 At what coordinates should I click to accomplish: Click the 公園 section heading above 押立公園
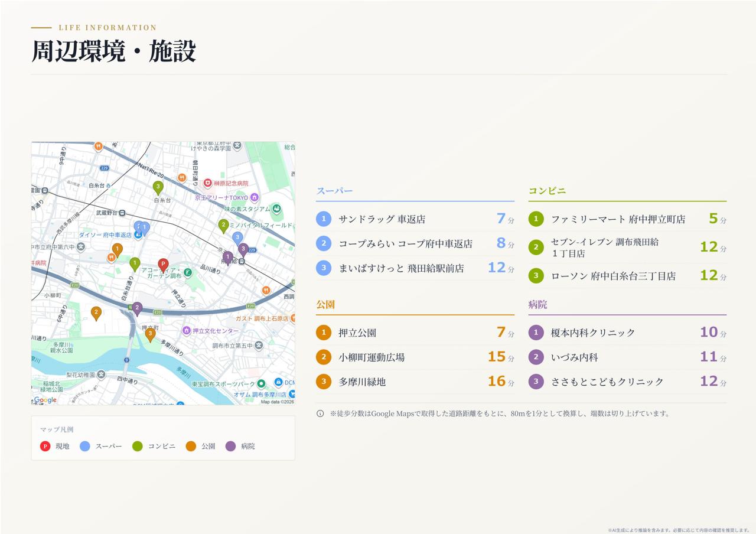[x=325, y=305]
